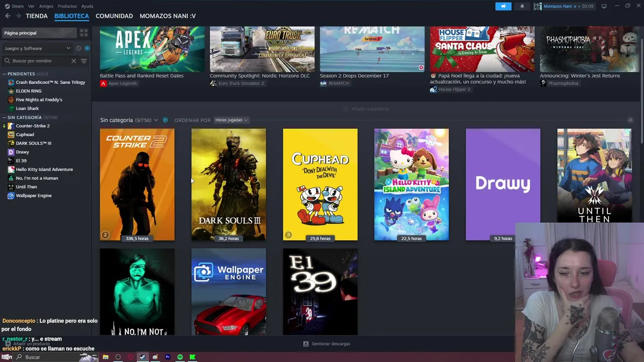Open the Juegos y Software dropdown
644x362 pixels.
coord(37,48)
